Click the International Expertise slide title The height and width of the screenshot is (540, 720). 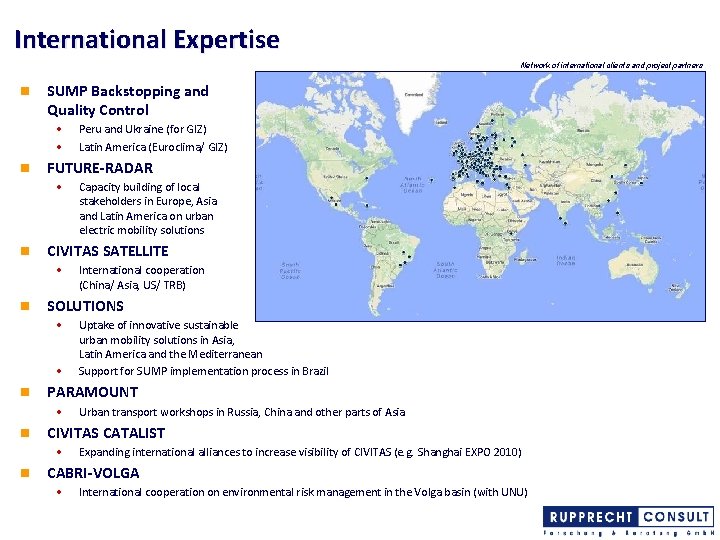pos(147,39)
